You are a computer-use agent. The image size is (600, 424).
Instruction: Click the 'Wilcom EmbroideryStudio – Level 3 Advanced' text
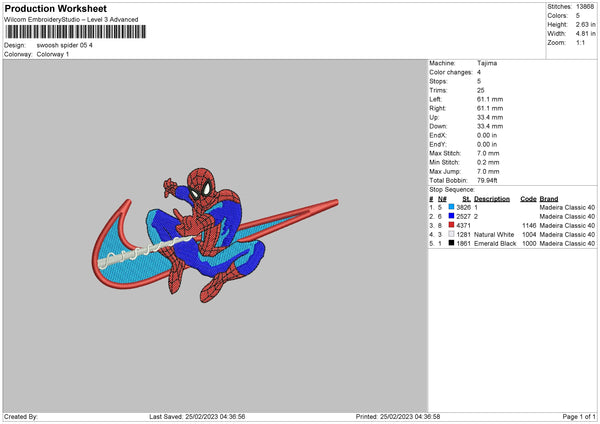tap(71, 20)
